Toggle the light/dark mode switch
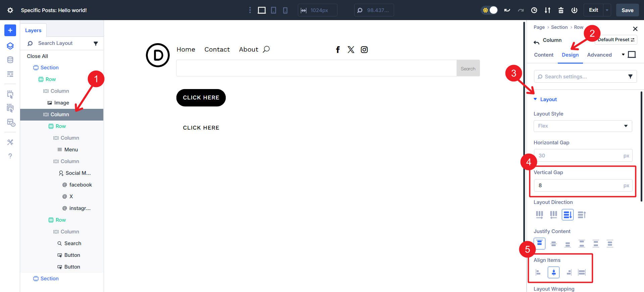The width and height of the screenshot is (644, 292). pyautogui.click(x=490, y=10)
